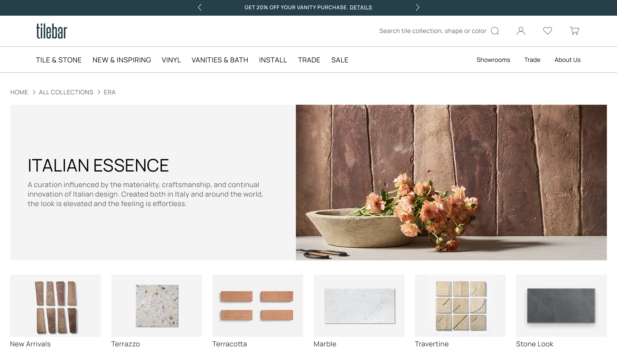This screenshot has height=364, width=617.
Task: Open the wishlist heart icon
Action: [547, 31]
